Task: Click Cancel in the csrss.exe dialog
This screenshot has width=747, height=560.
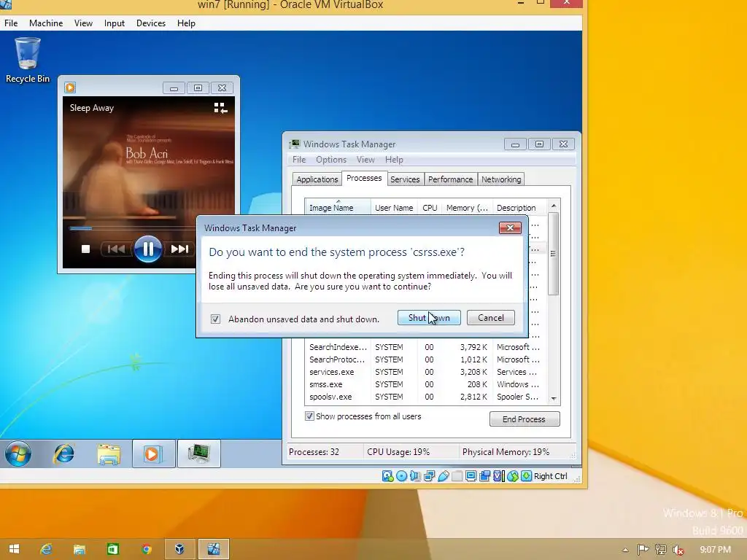Action: tap(491, 318)
